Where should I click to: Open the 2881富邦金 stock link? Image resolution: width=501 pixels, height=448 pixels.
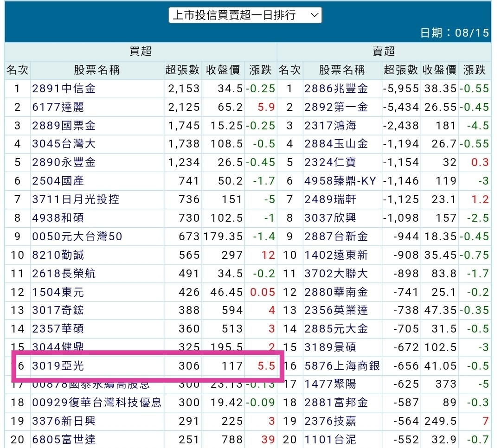coord(336,403)
